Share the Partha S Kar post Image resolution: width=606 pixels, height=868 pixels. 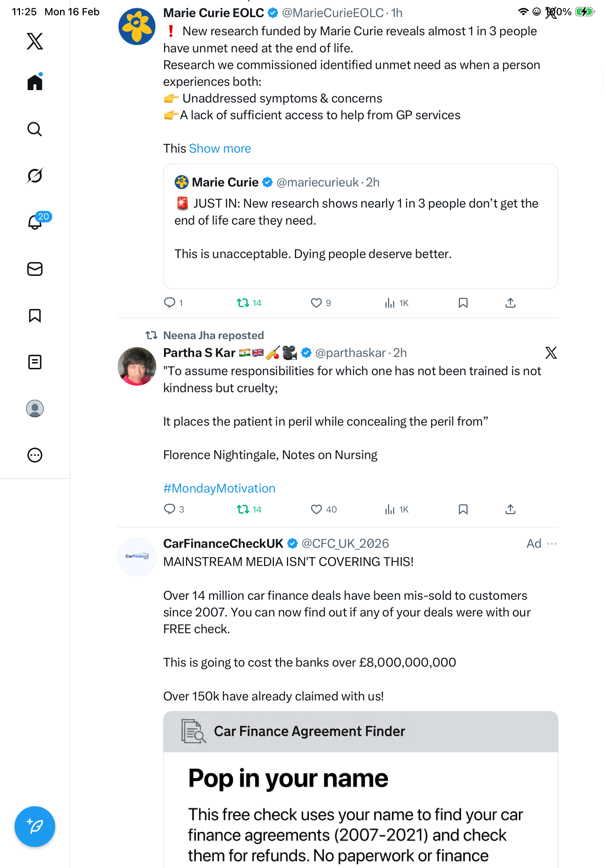point(510,509)
